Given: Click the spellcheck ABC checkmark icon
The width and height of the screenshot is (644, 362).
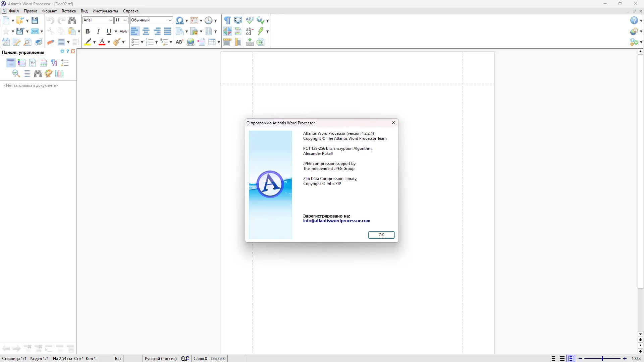Looking at the screenshot, I should pyautogui.click(x=250, y=20).
